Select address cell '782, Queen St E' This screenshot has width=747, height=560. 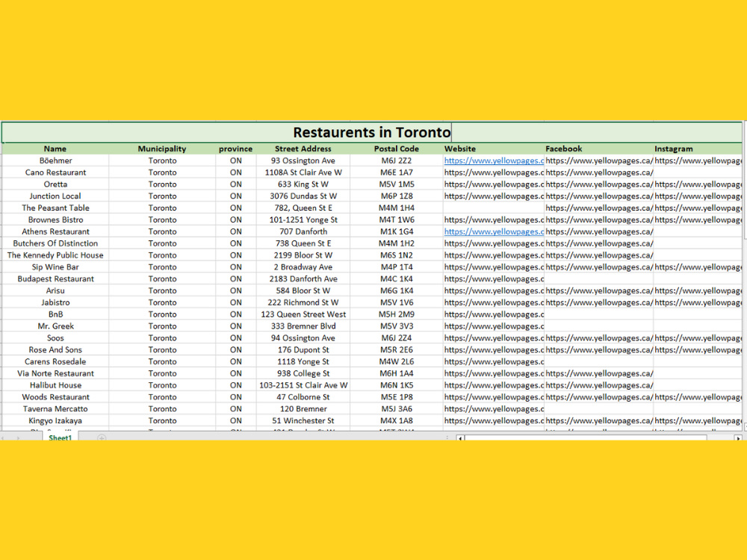303,208
